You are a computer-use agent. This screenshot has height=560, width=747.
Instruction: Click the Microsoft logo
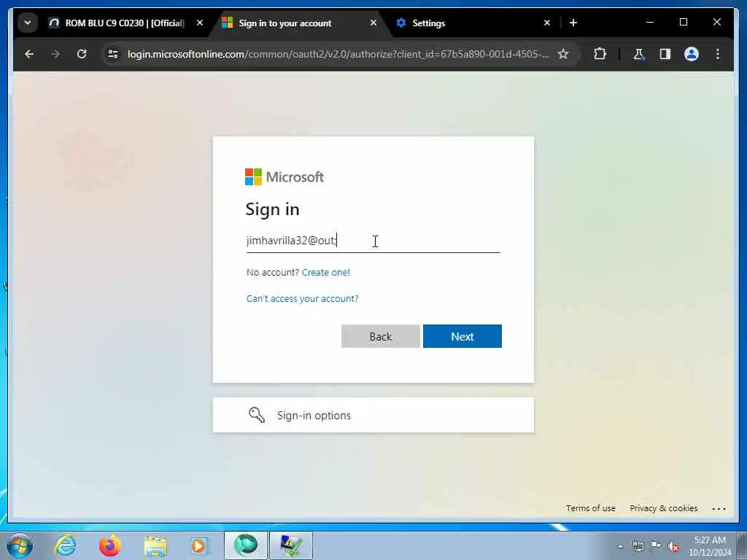point(285,177)
